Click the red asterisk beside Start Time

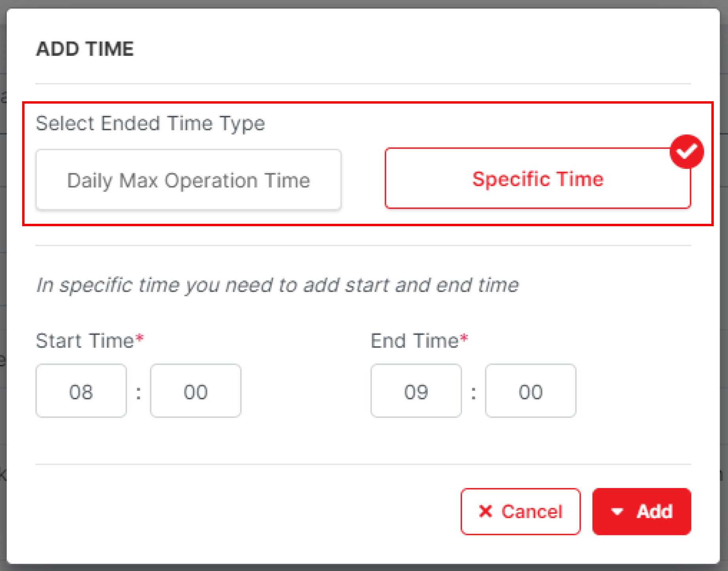140,338
